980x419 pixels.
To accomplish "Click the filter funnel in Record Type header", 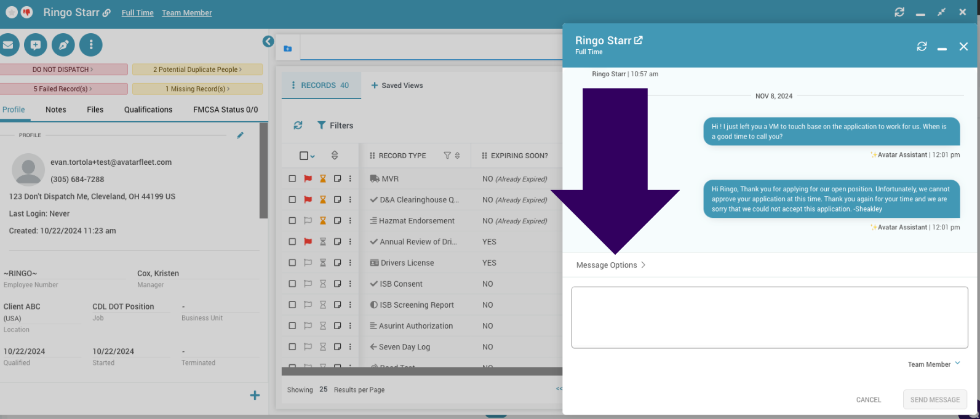I will tap(447, 156).
